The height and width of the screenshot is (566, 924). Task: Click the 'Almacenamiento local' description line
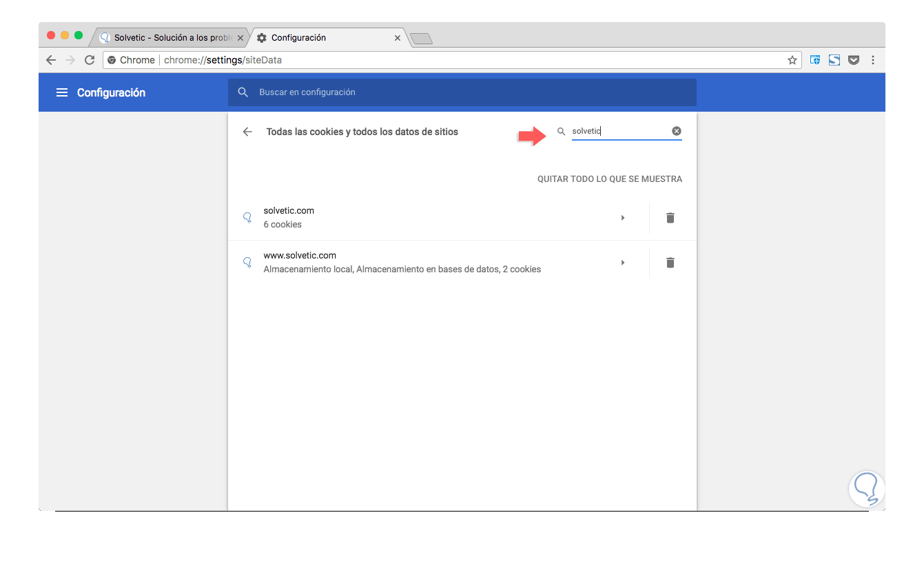(402, 270)
